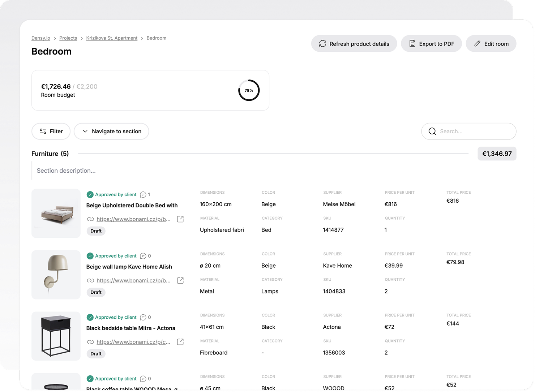
Task: Click the Kave Home supplier value
Action: [337, 266]
